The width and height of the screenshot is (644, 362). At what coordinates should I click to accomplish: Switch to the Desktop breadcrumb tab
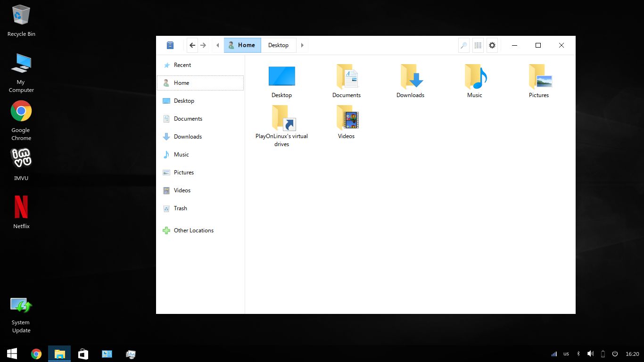point(279,45)
